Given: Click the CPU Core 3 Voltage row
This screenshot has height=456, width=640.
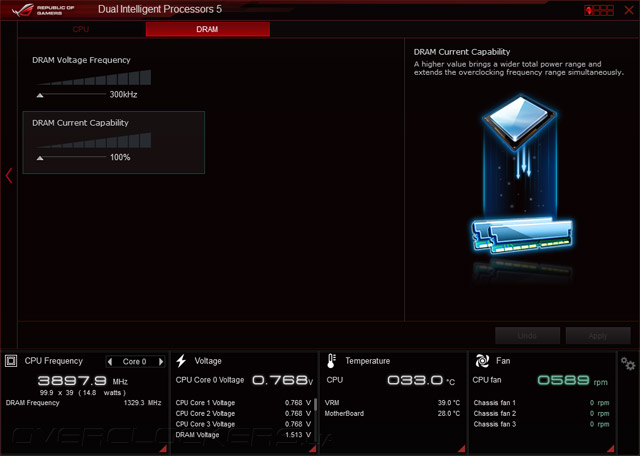Looking at the screenshot, I should 243,424.
